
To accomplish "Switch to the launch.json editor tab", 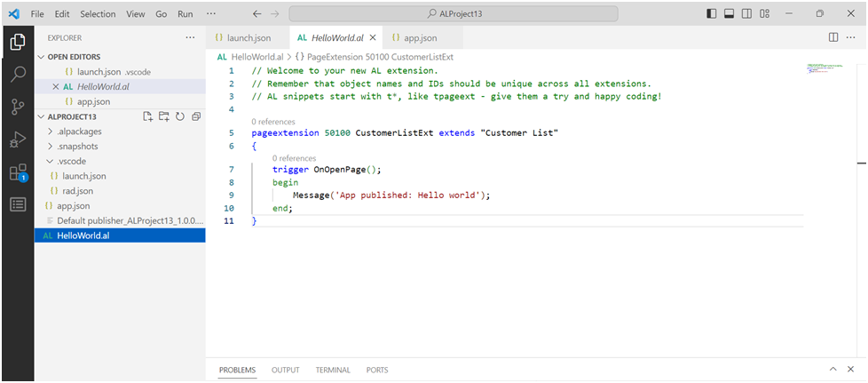I will (x=249, y=38).
